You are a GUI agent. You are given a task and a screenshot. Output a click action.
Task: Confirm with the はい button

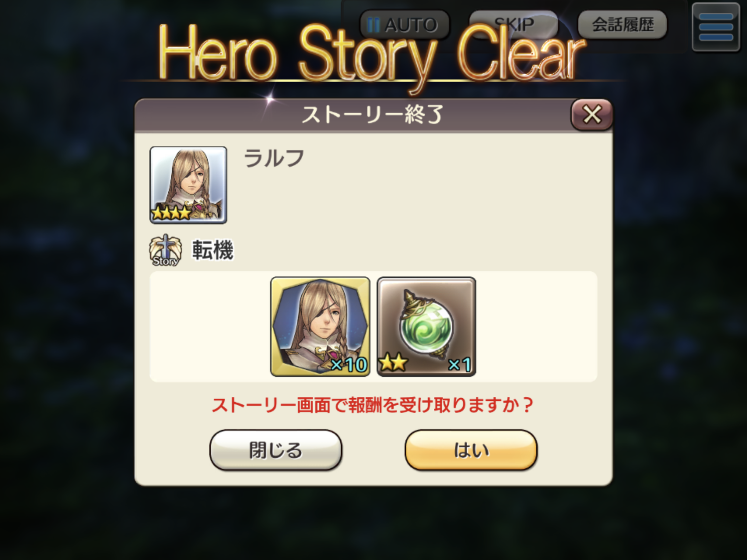pyautogui.click(x=471, y=450)
